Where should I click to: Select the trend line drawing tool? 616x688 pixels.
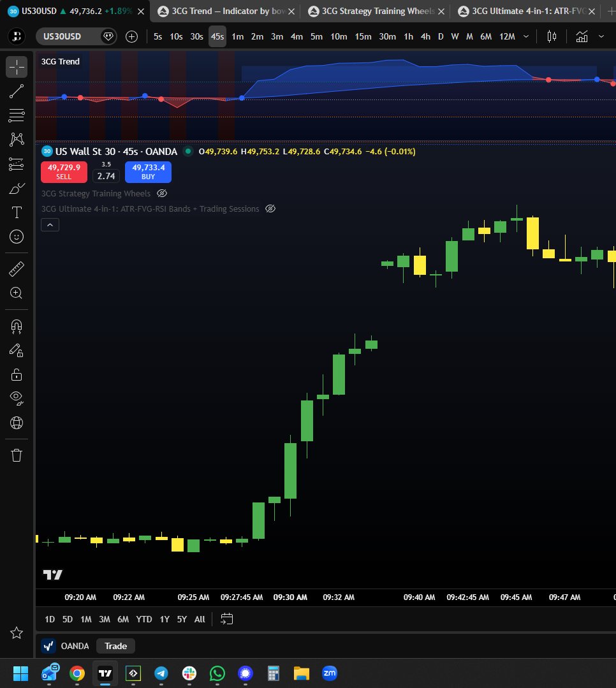point(17,91)
